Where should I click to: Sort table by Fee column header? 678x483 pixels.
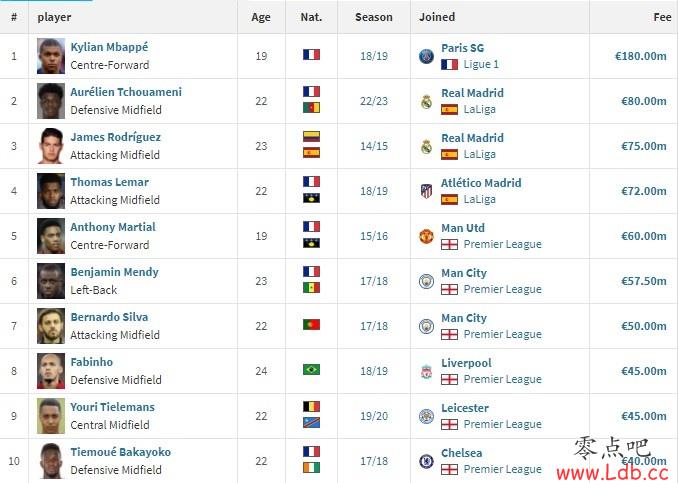pos(662,17)
